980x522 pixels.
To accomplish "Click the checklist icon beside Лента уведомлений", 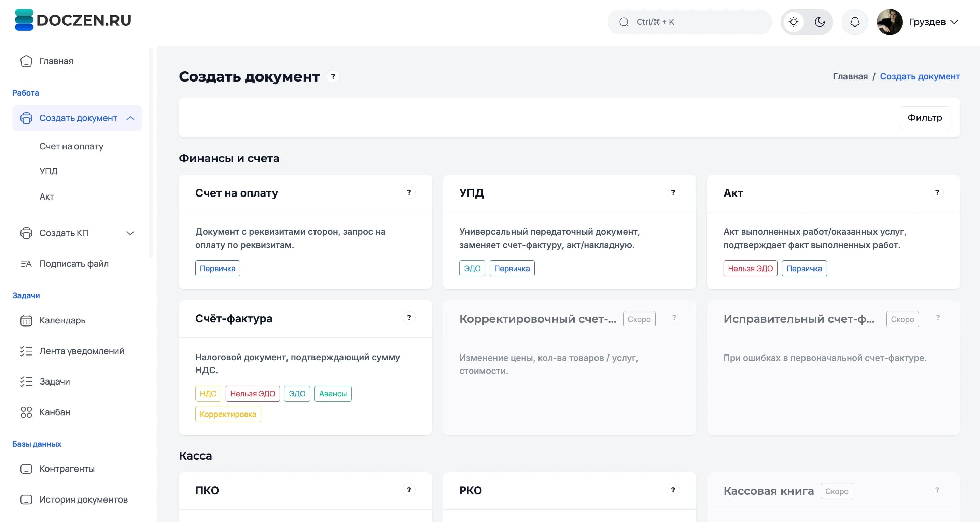I will click(x=26, y=351).
